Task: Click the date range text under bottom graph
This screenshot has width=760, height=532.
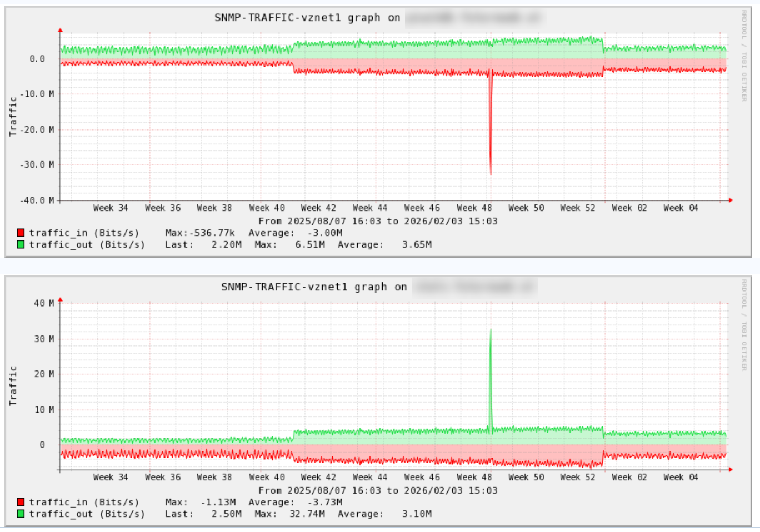Action: [x=378, y=490]
